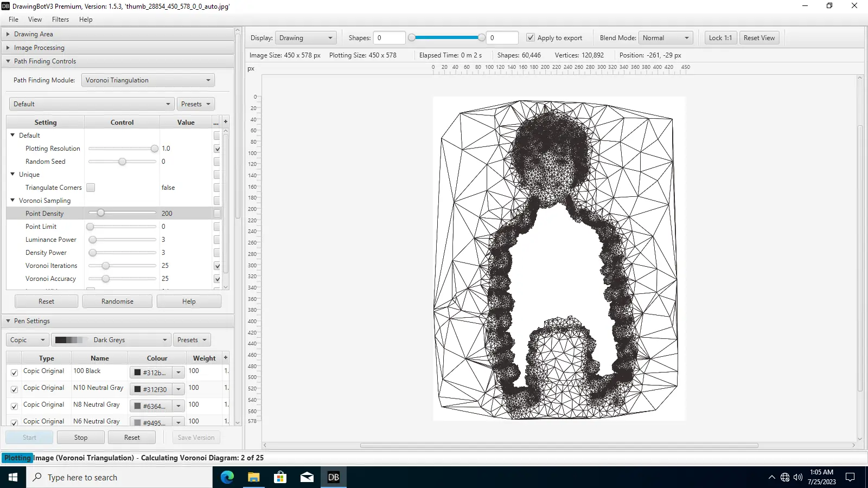Open the Microsoft Store taskbar icon
This screenshot has width=868, height=488.
[x=280, y=477]
